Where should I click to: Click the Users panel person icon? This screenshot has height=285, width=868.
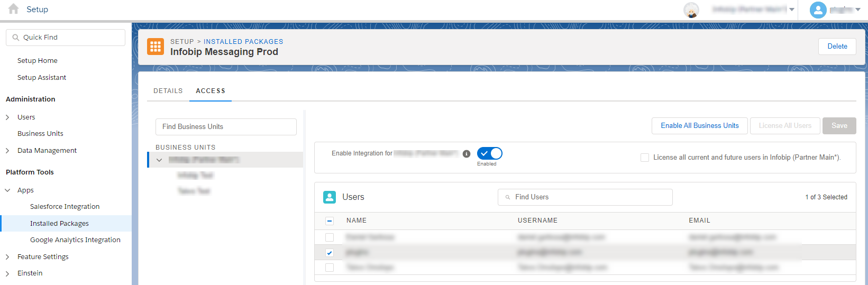(330, 197)
